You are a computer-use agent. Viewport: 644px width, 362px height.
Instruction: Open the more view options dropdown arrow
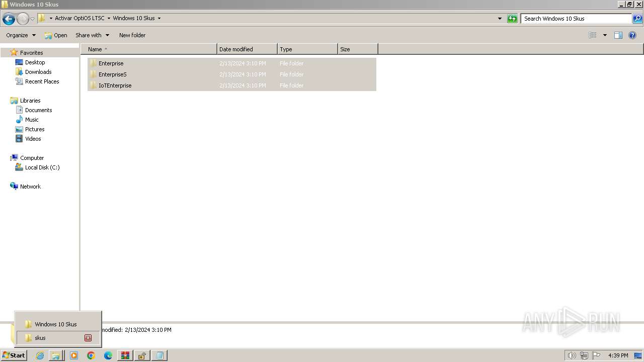[x=605, y=35]
